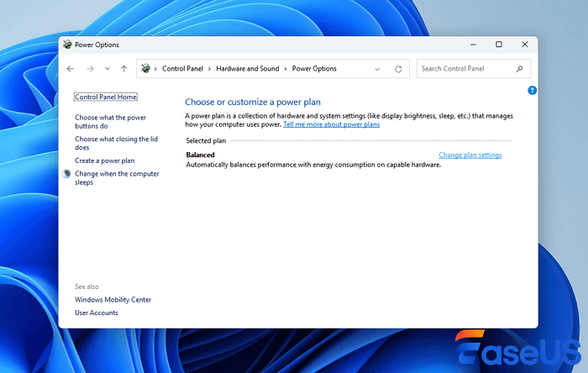
Task: Minimize the Power Options window
Action: click(473, 45)
